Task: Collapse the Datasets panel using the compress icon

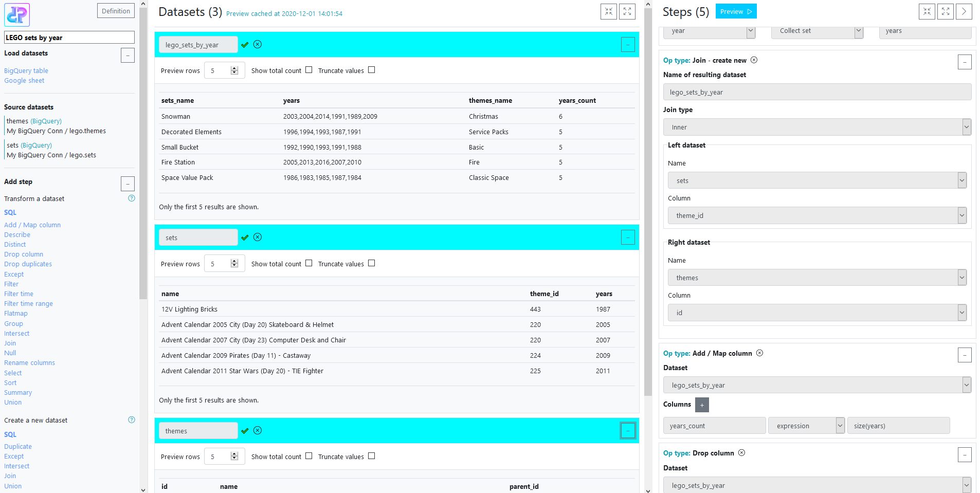Action: [609, 11]
